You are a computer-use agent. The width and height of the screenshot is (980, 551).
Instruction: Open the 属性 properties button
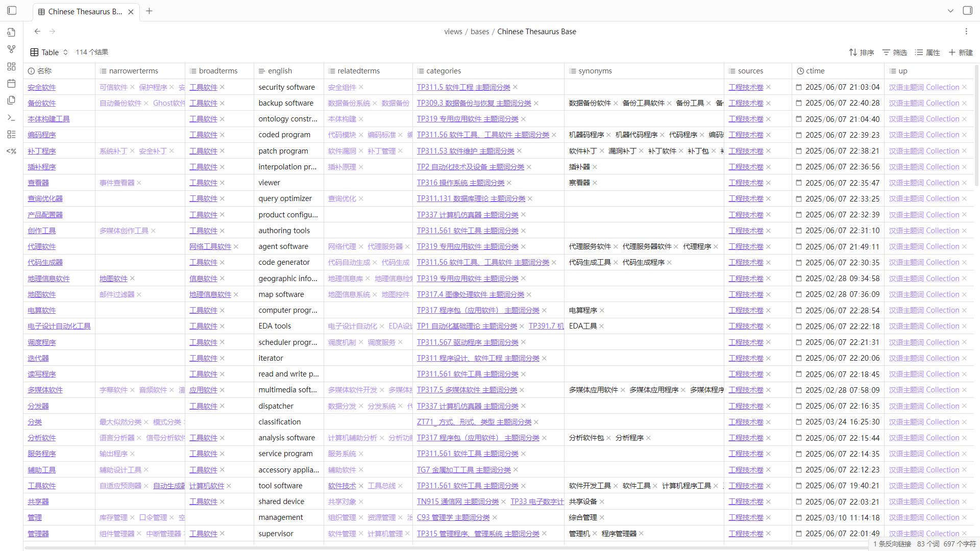click(928, 53)
